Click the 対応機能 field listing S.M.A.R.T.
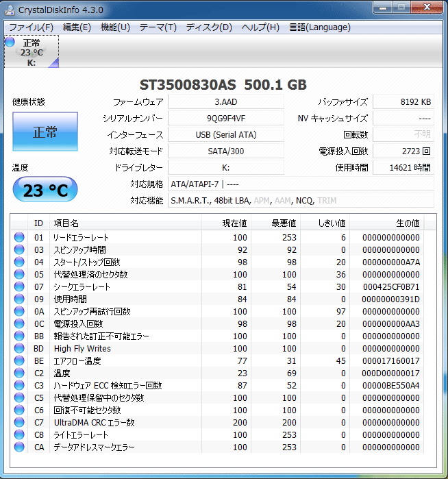Image resolution: width=448 pixels, height=479 pixels. pos(301,201)
